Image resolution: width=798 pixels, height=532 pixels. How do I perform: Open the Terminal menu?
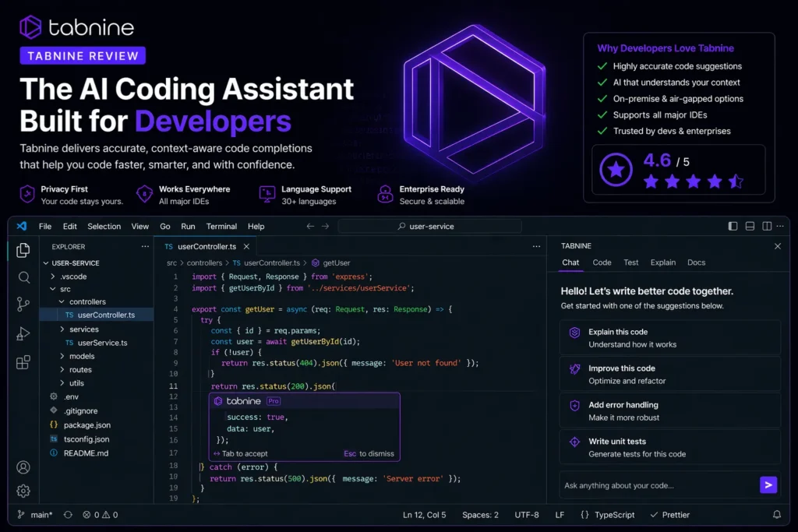(x=221, y=227)
